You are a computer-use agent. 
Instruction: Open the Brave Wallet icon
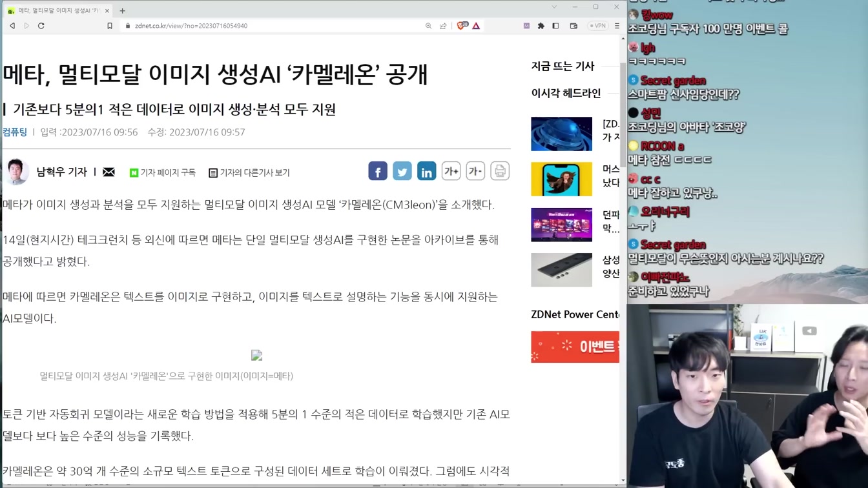(573, 26)
